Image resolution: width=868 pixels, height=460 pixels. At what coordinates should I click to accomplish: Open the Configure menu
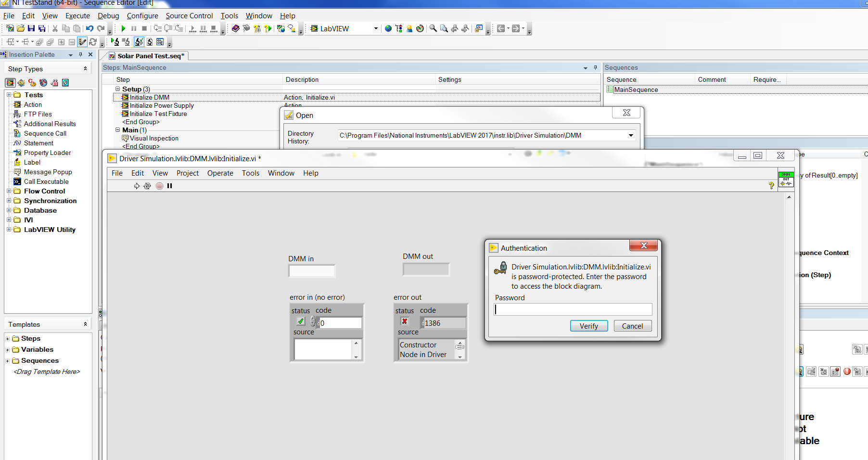(x=142, y=16)
